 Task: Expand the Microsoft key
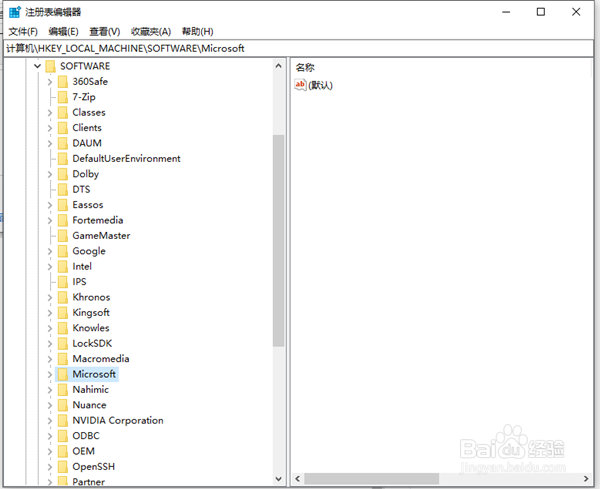(x=50, y=374)
